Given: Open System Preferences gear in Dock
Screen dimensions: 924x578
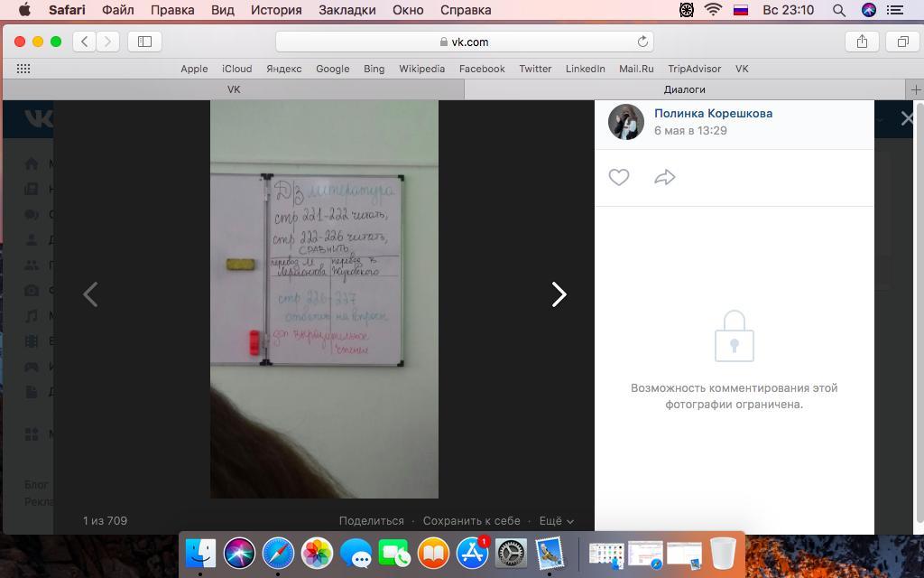Looking at the screenshot, I should pyautogui.click(x=511, y=554).
